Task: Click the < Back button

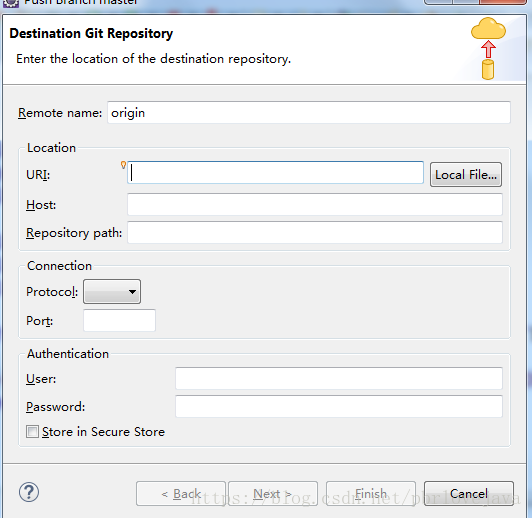Action: pyautogui.click(x=181, y=494)
